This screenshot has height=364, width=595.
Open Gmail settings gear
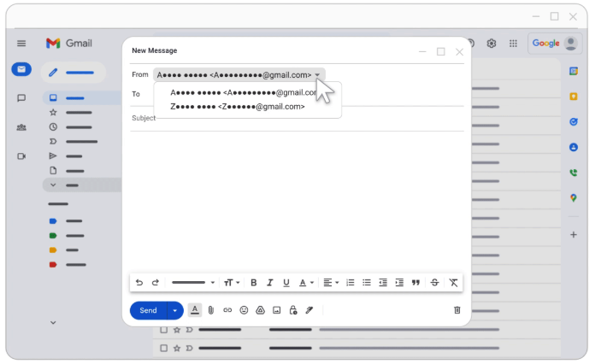pos(492,44)
